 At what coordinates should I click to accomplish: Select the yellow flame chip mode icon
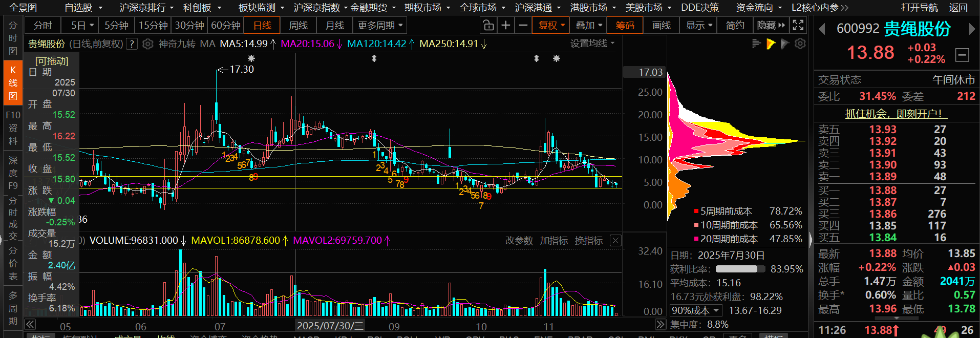tap(771, 44)
